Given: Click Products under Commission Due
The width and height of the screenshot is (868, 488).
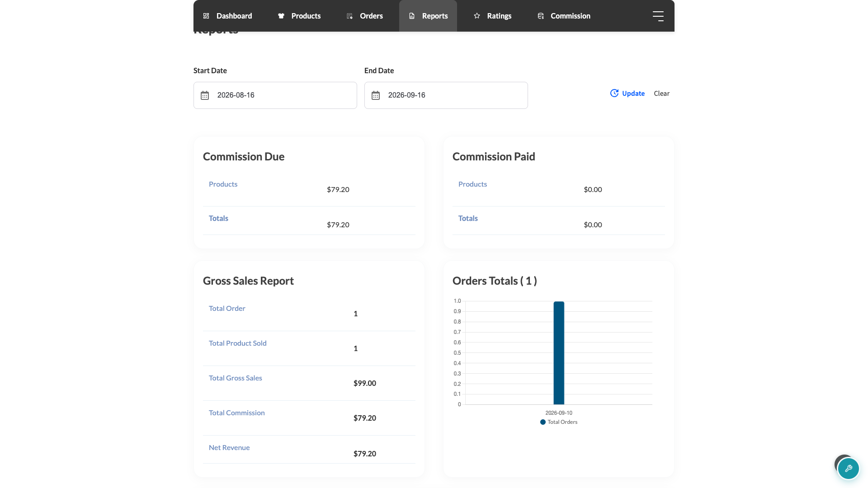Looking at the screenshot, I should 223,184.
